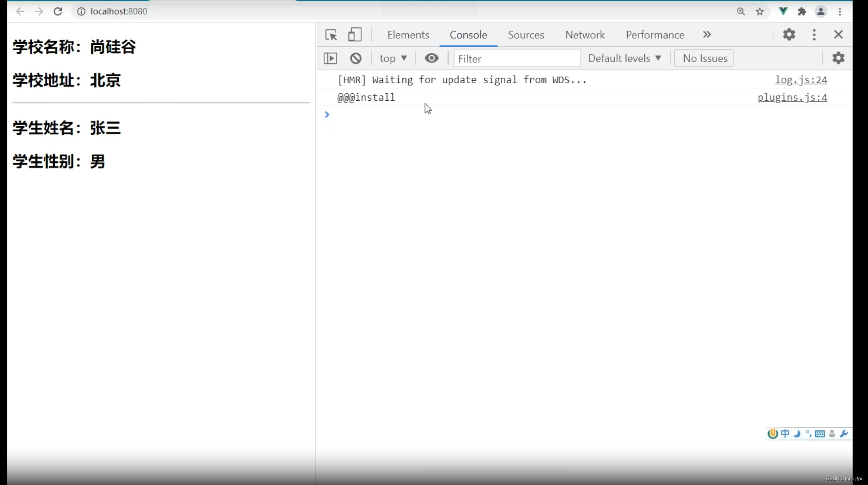The width and height of the screenshot is (868, 485).
Task: Open the IME wrench toolbox
Action: [844, 434]
